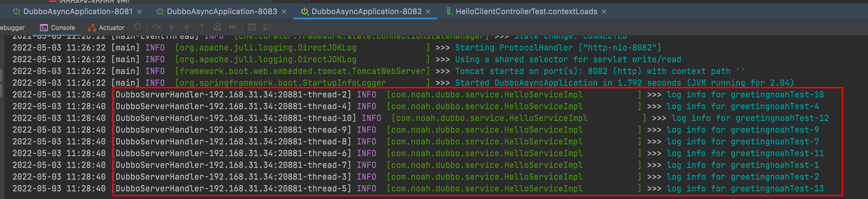This screenshot has width=868, height=199.
Task: Close the DubboAsyncApplication-8082 tab
Action: [428, 12]
